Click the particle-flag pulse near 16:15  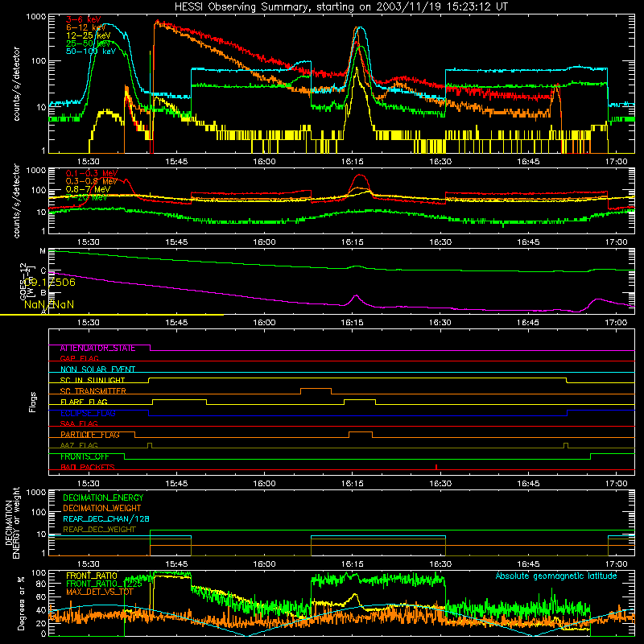[361, 435]
